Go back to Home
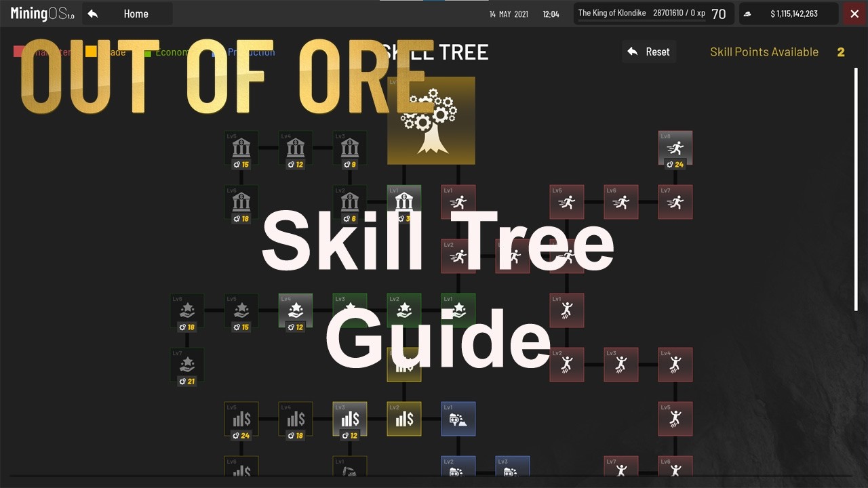 pyautogui.click(x=127, y=14)
